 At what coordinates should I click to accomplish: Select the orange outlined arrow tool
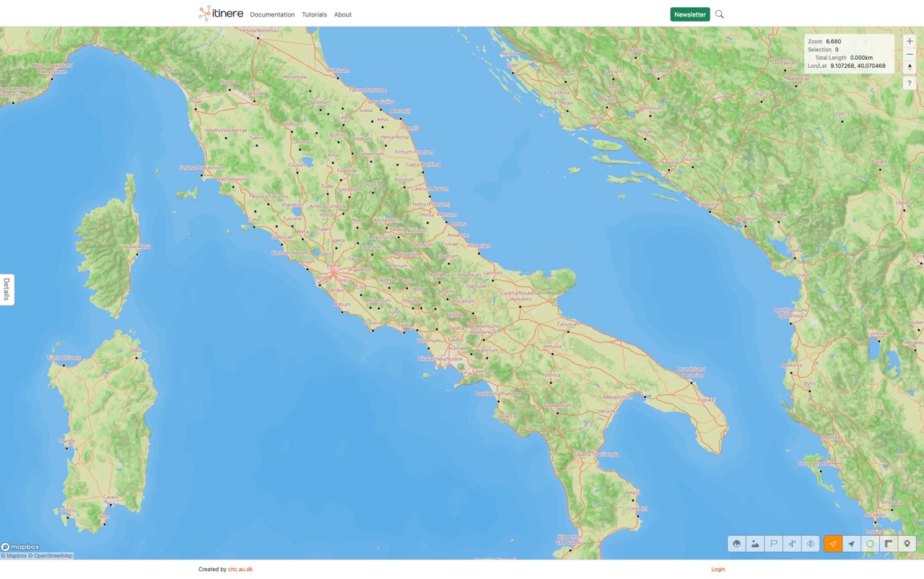coord(833,544)
